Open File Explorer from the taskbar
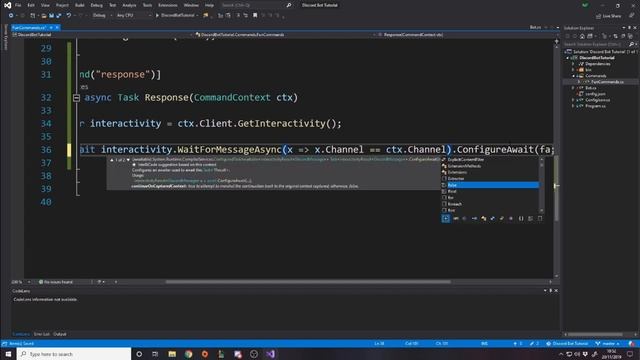Screen dimensions: 640x360 coord(172,354)
